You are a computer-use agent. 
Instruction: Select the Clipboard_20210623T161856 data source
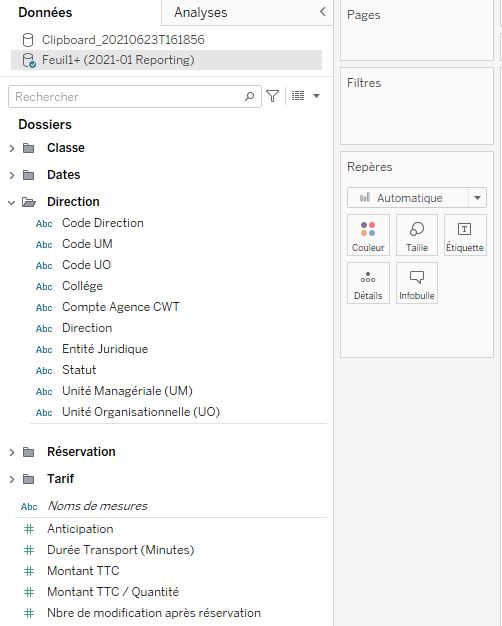[123, 40]
